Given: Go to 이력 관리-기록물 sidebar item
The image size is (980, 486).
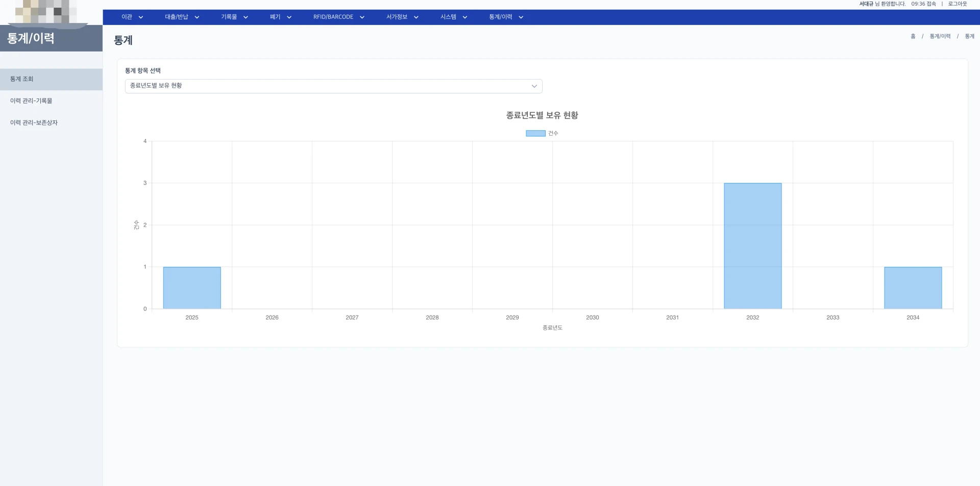Looking at the screenshot, I should (x=31, y=101).
